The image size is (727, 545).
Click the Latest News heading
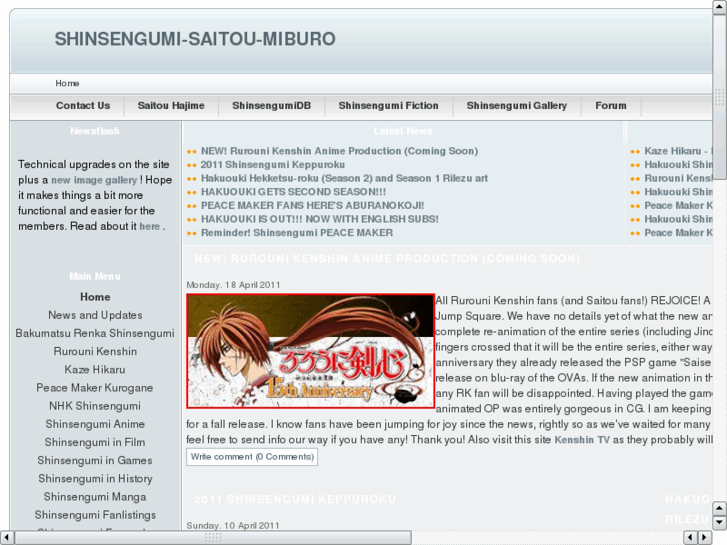pyautogui.click(x=403, y=131)
